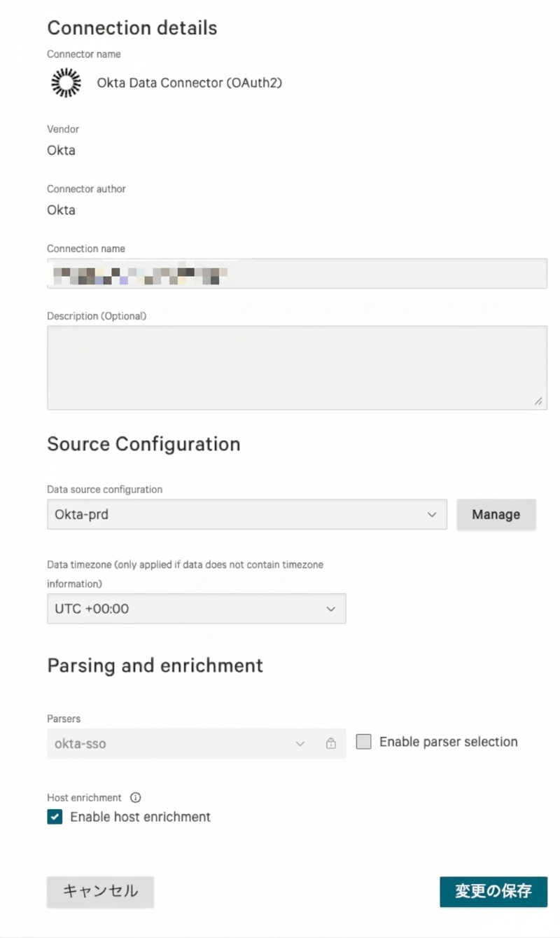This screenshot has width=560, height=938.
Task: Click the chevron arrow of timezone selector
Action: pos(331,609)
